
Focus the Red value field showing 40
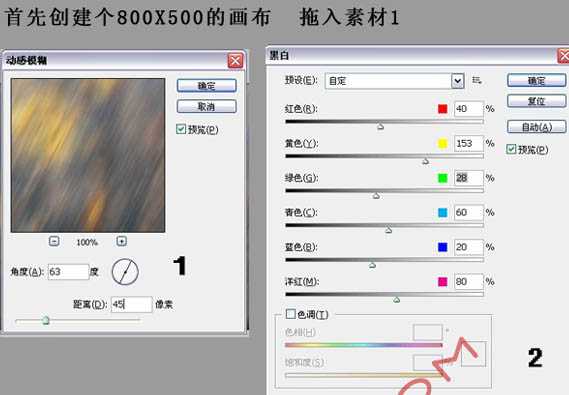click(469, 109)
